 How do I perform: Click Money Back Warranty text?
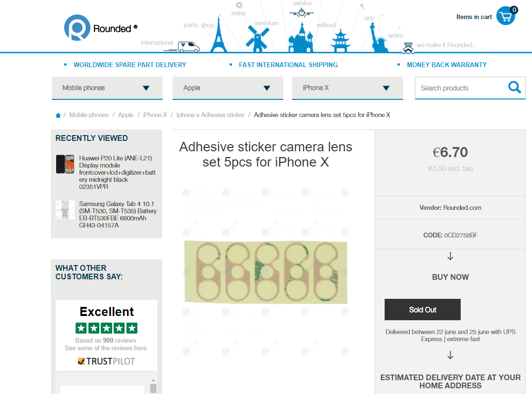point(446,65)
